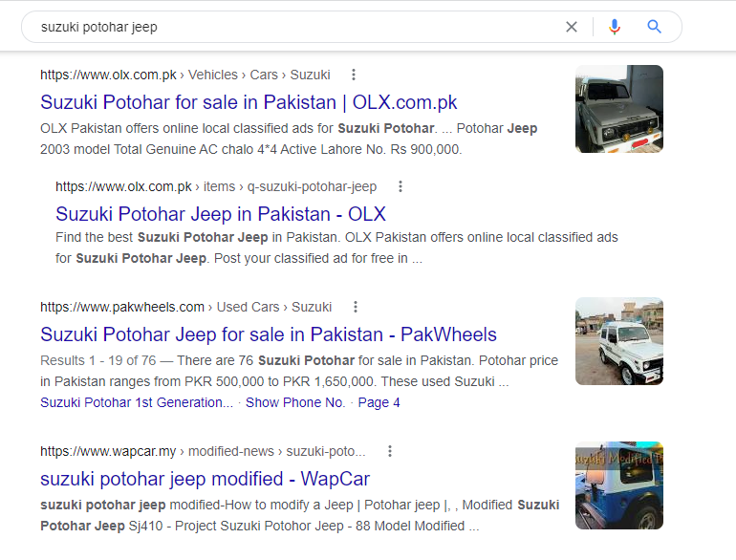The height and width of the screenshot is (560, 736).
Task: Clear the search box with X icon
Action: click(572, 27)
